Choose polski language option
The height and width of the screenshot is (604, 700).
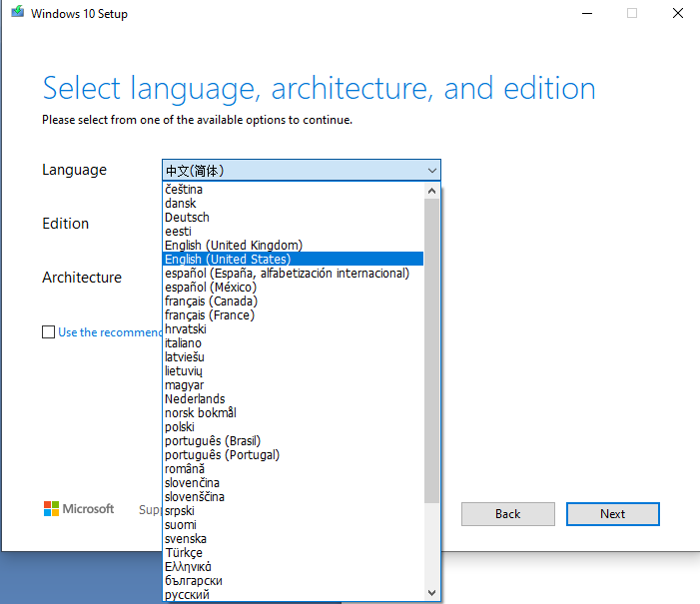(293, 426)
